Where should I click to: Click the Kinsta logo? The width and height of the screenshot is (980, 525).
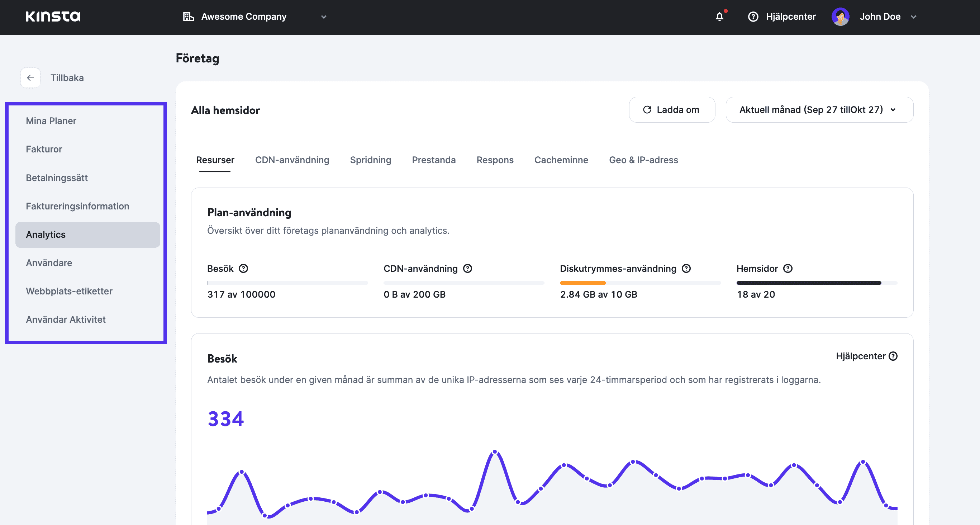point(52,16)
